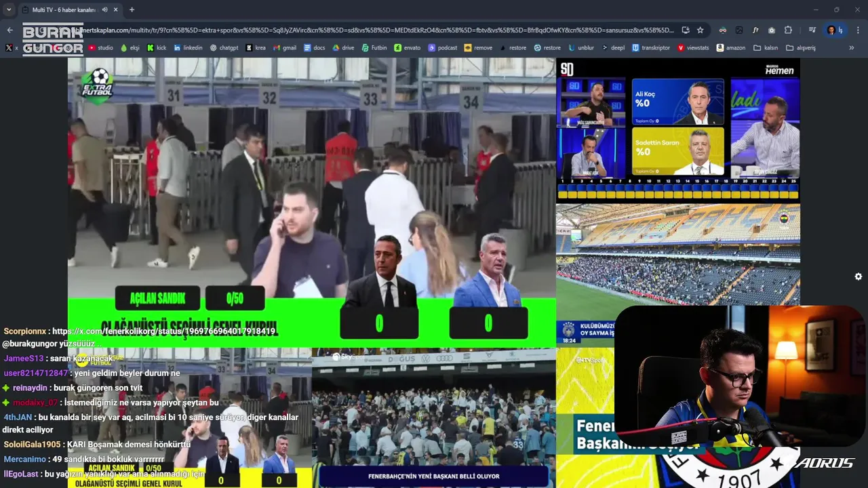
Task: Open the restore bookmark with black icon
Action: 512,48
